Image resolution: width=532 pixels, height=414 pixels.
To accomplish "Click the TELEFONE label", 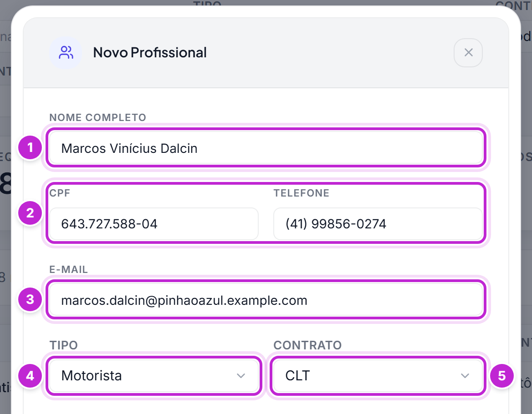I will [x=301, y=193].
